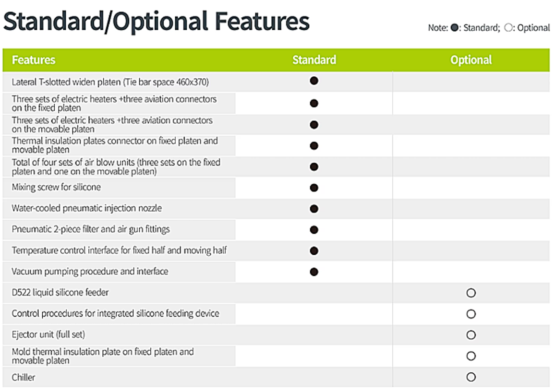Click the Standard/Optional Features heading
554x392 pixels.
[157, 22]
